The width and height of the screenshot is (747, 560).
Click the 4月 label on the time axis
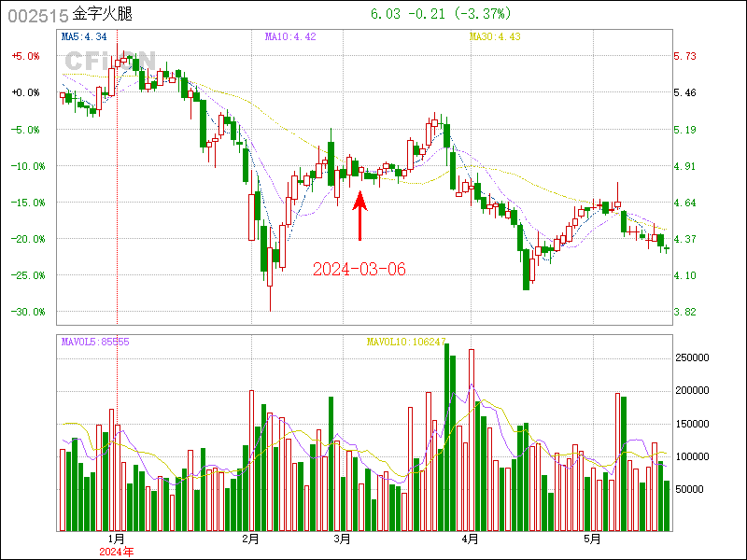pos(471,539)
